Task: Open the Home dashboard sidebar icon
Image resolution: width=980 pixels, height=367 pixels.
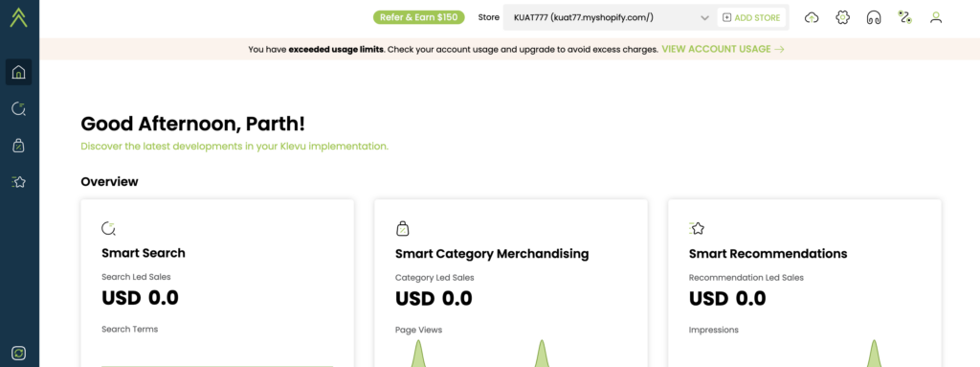Action: 19,72
